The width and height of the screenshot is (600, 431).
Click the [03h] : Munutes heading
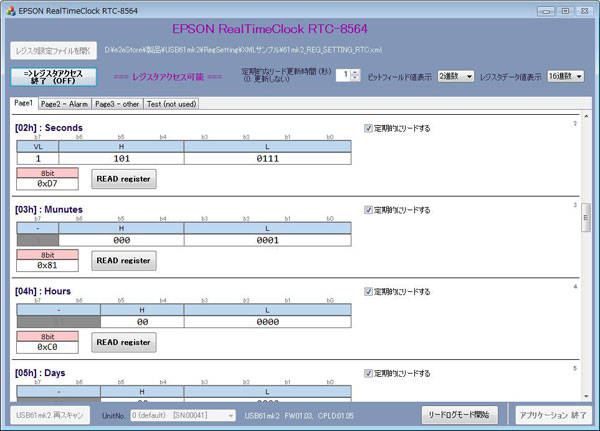(x=49, y=210)
